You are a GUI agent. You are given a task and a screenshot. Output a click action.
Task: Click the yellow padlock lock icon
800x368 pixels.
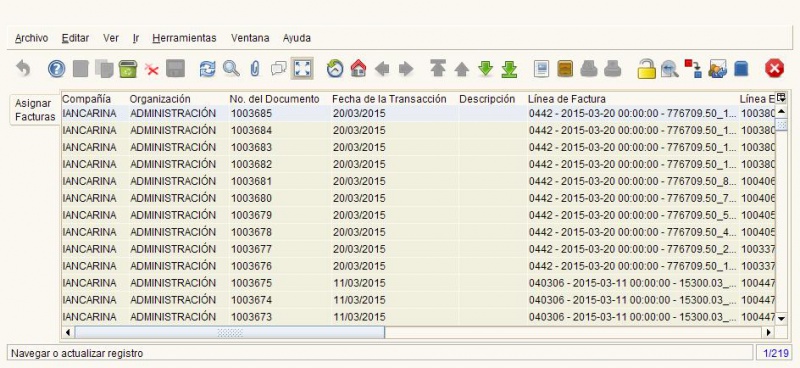tap(646, 68)
